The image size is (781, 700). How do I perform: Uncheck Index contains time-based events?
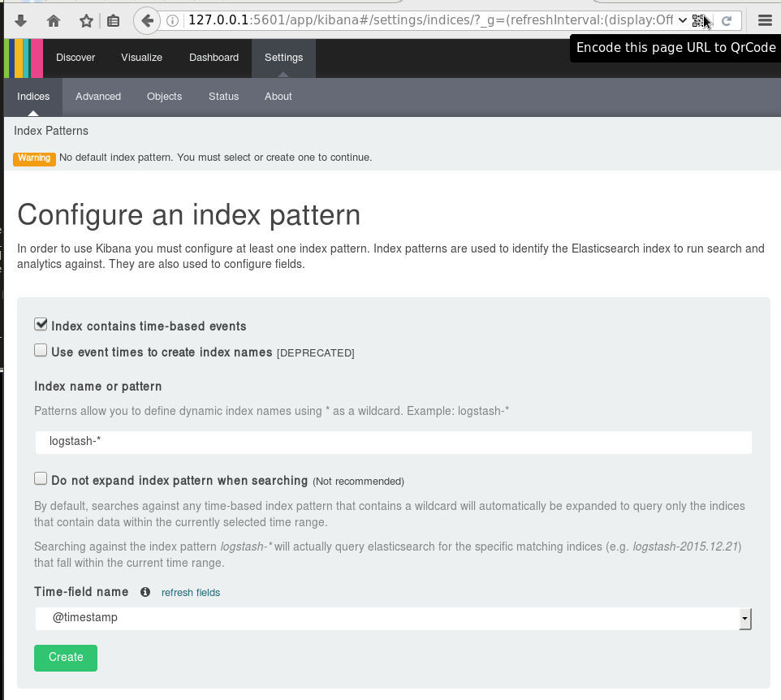coord(41,324)
